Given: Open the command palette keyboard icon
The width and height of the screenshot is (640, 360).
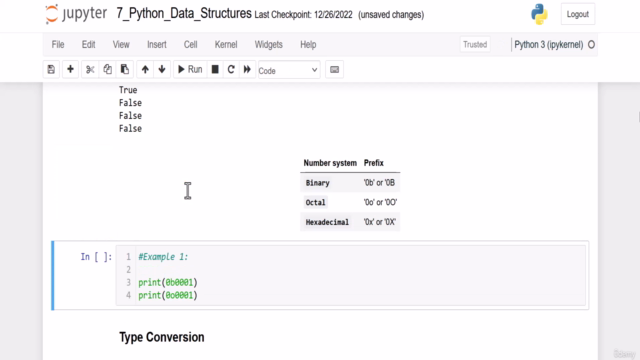Looking at the screenshot, I should tap(334, 70).
